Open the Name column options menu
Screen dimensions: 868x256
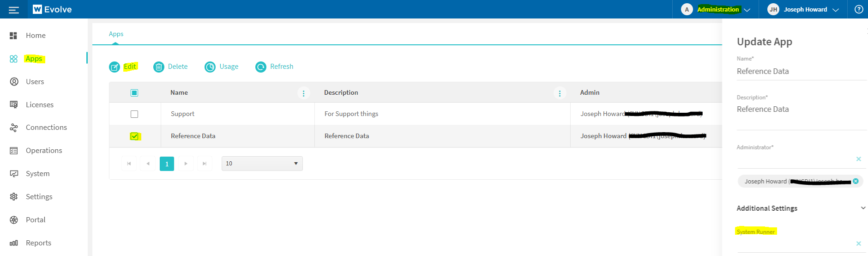click(303, 93)
